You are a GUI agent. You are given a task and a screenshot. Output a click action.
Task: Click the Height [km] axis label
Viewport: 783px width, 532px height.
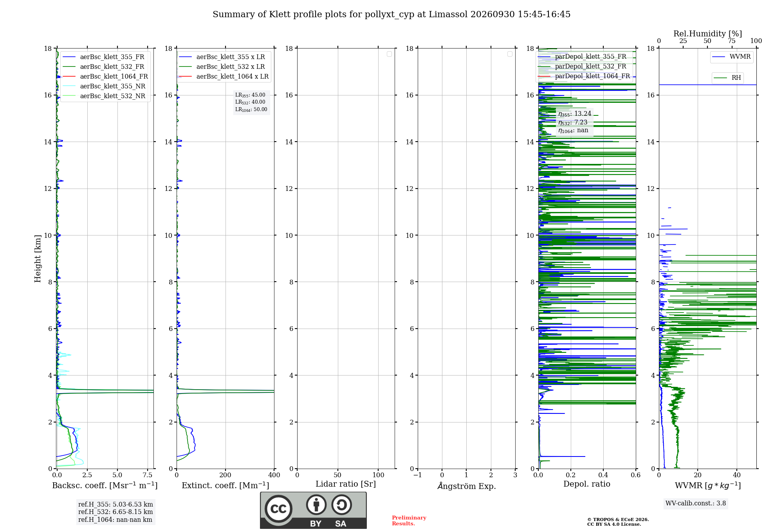[38, 259]
